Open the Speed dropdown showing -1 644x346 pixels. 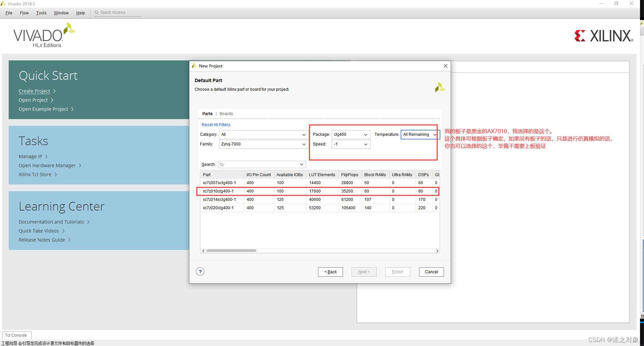351,144
